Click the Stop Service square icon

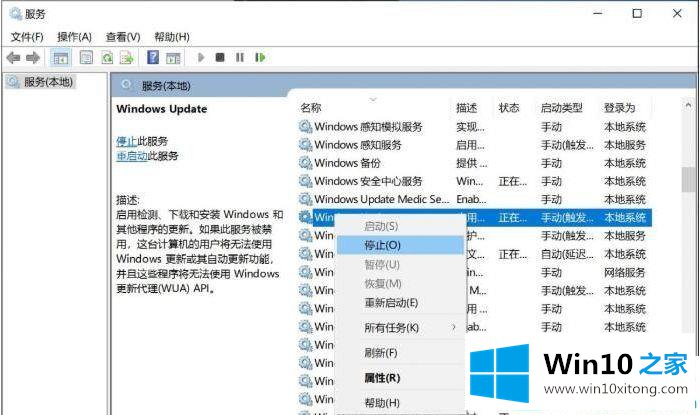tap(220, 58)
